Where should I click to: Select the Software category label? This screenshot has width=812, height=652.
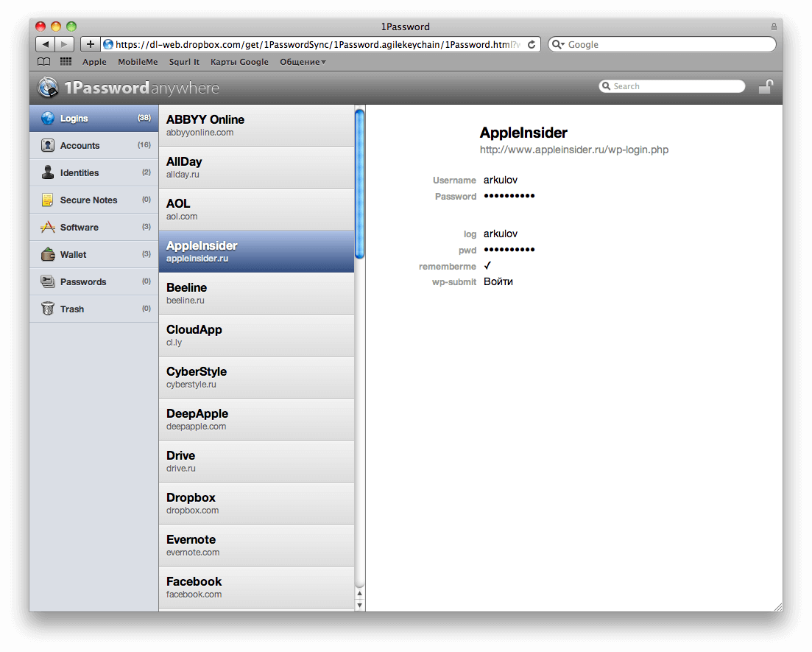80,227
